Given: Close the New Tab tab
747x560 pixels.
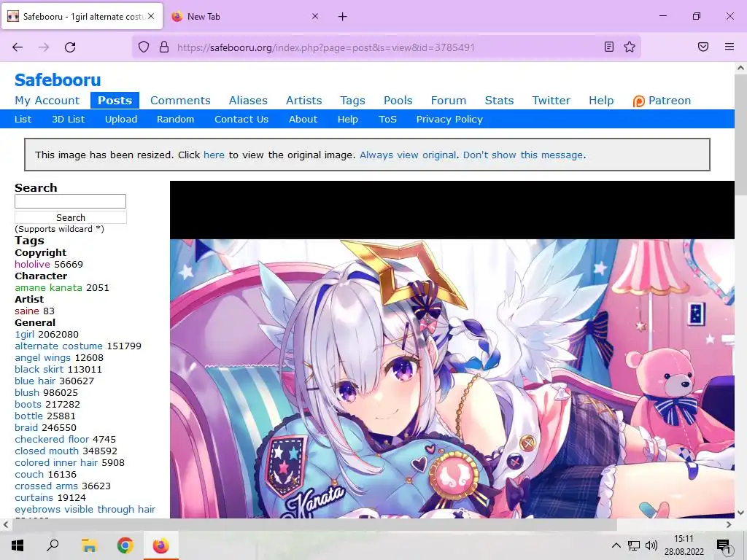Looking at the screenshot, I should point(315,16).
